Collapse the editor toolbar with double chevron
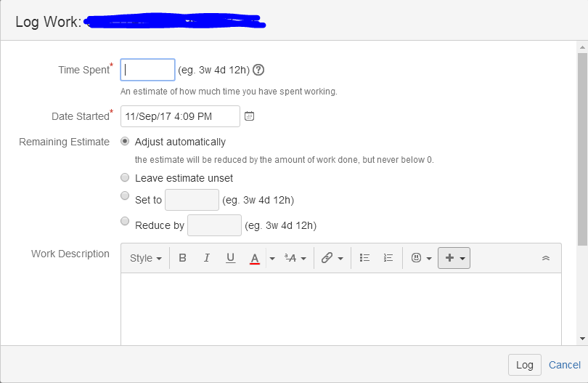 pyautogui.click(x=546, y=258)
